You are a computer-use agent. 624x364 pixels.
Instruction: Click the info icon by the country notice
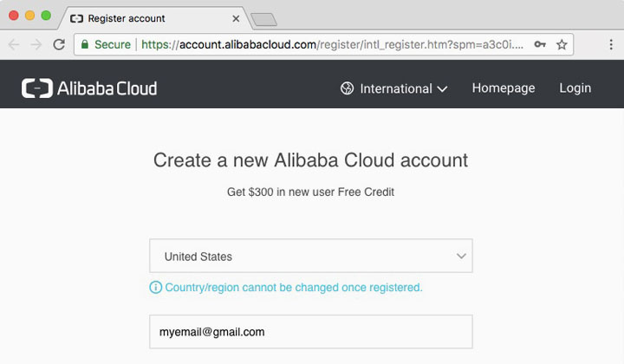pos(156,287)
